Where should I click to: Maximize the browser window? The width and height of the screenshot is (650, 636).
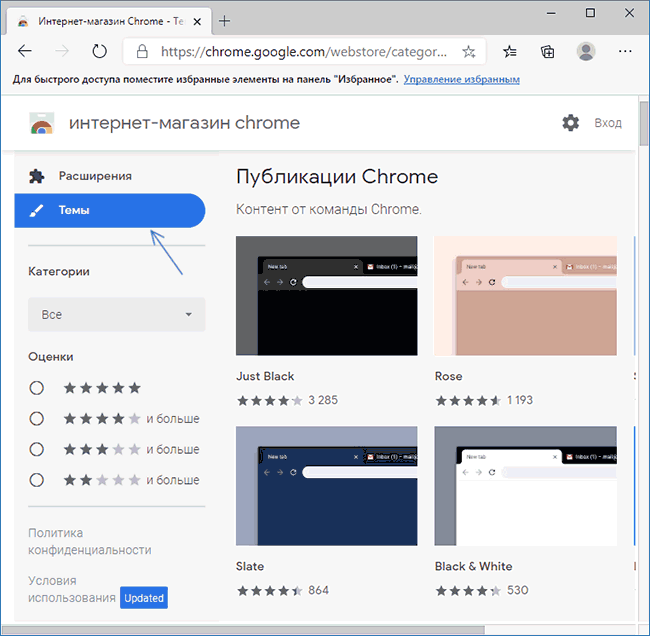point(590,13)
